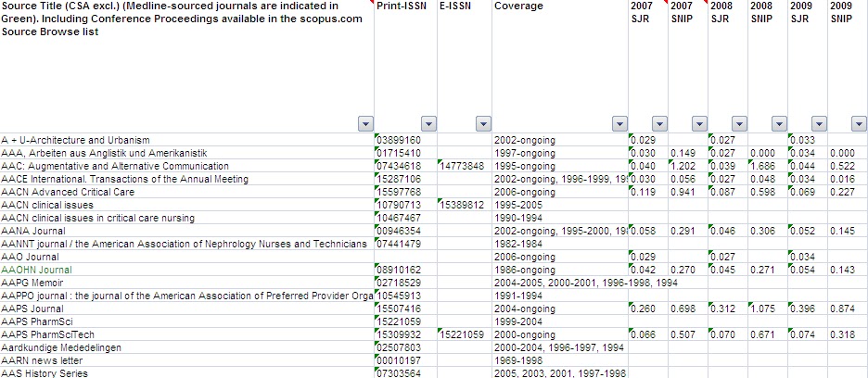Click Print-ISSN 08910162
Image resolution: width=868 pixels, height=378 pixels.
click(x=405, y=270)
